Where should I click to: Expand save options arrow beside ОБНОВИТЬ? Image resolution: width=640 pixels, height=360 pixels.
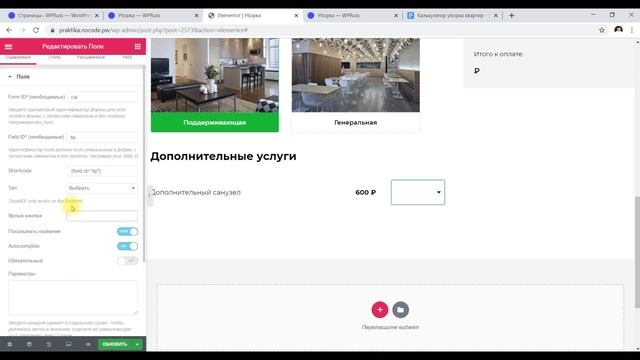pyautogui.click(x=138, y=344)
